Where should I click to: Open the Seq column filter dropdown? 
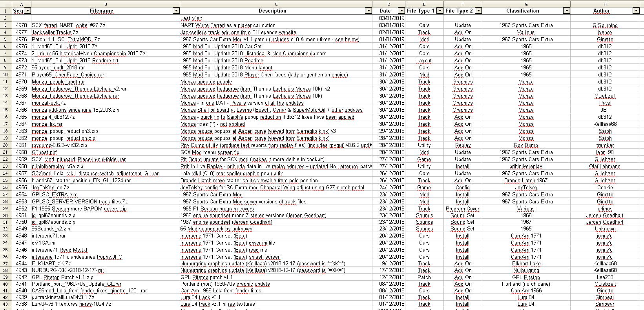(27, 11)
